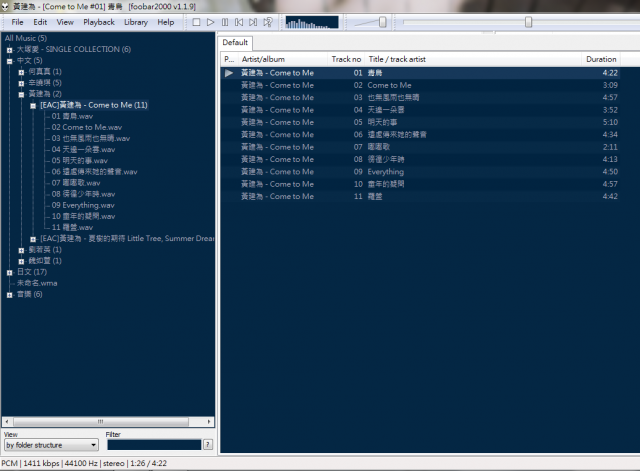
Task: Open the 'by folder structure' View dropdown
Action: coord(51,445)
